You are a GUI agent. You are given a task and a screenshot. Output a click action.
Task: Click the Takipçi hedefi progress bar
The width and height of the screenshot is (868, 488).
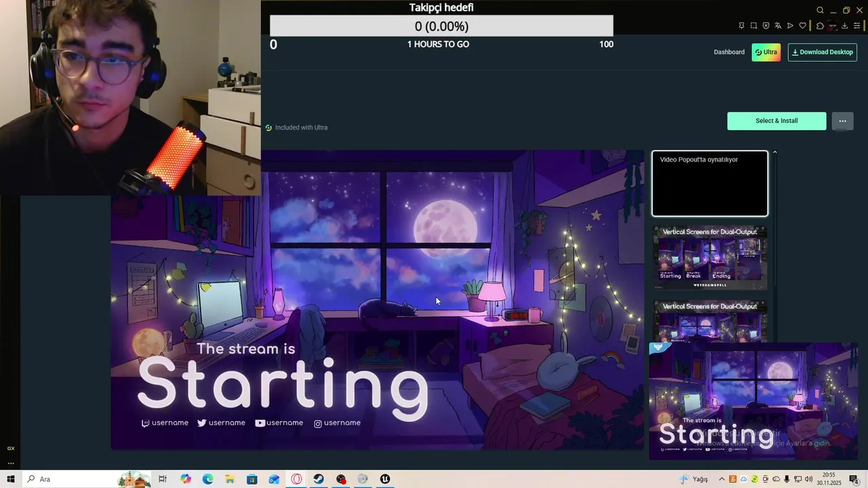tap(441, 26)
